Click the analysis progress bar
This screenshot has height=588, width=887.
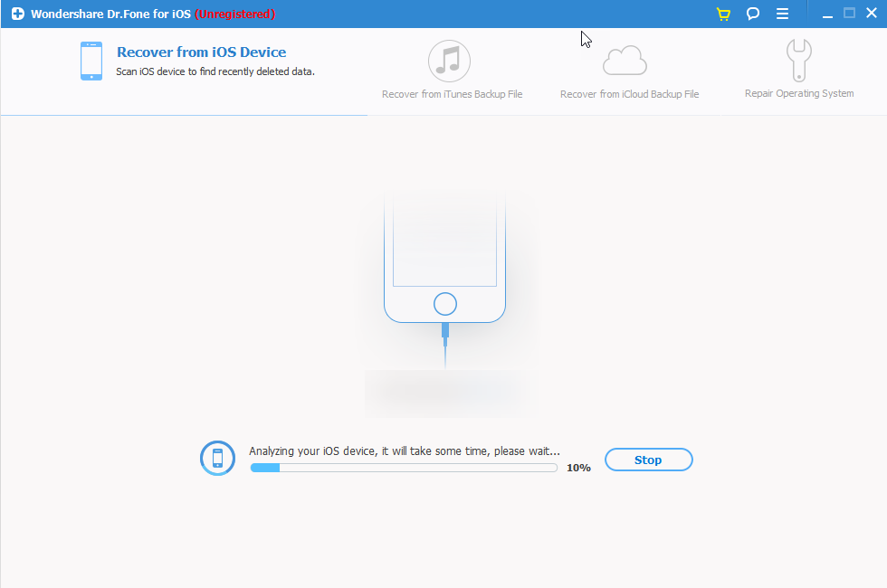[x=404, y=468]
